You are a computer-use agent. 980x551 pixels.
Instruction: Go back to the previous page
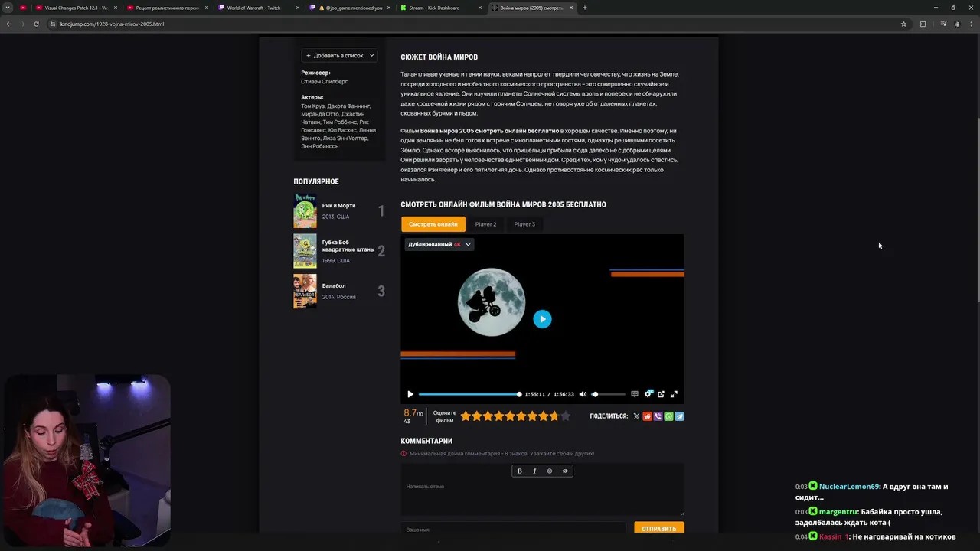point(8,24)
